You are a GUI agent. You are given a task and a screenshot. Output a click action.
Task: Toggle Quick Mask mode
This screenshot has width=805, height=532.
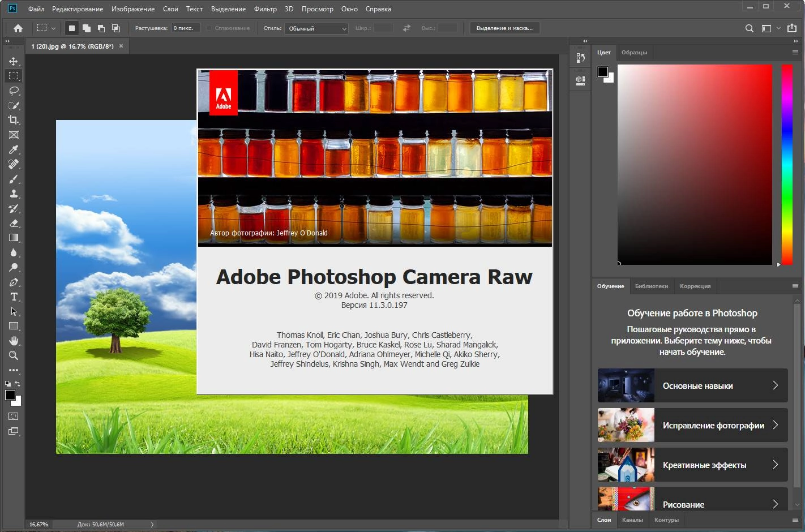14,416
